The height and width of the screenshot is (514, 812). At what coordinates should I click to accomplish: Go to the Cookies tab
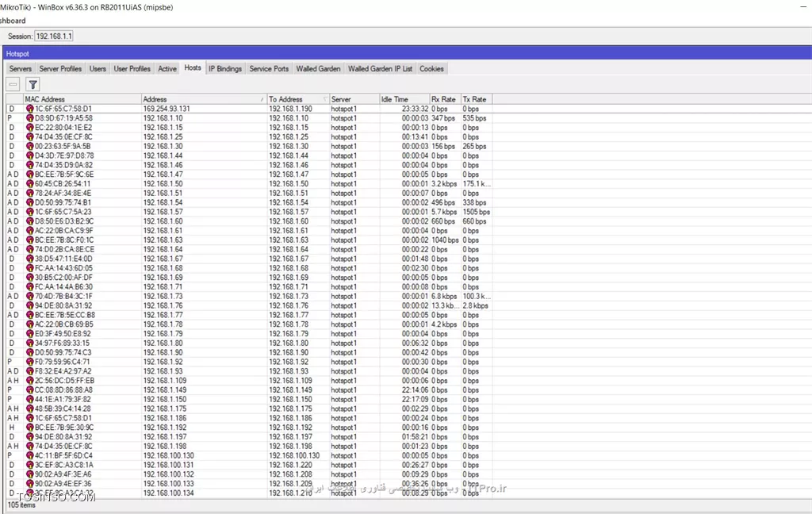(x=431, y=68)
